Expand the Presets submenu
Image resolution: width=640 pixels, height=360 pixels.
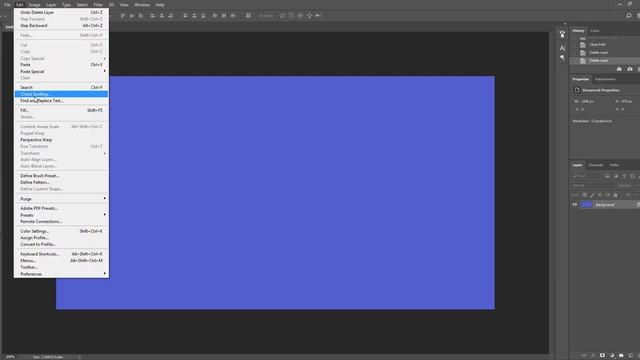click(x=61, y=215)
